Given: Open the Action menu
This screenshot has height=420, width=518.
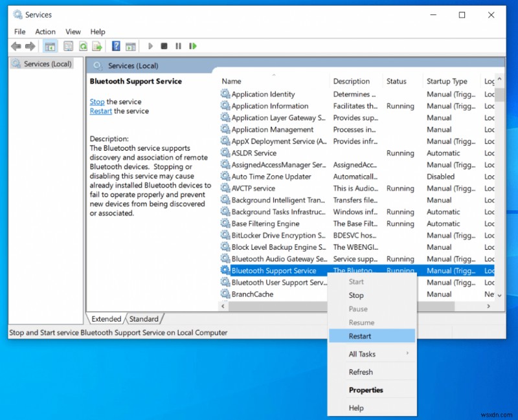Looking at the screenshot, I should point(45,31).
